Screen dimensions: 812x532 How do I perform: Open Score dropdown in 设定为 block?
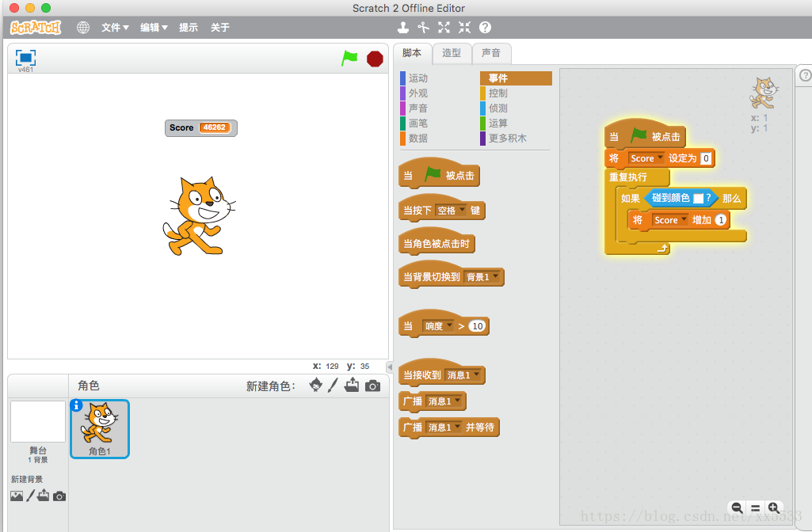pos(646,158)
